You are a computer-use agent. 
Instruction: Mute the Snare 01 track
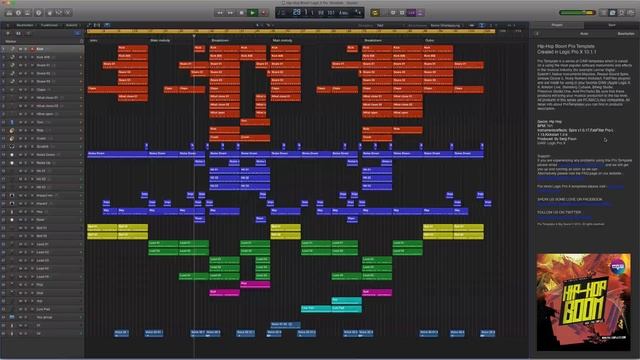(20, 65)
